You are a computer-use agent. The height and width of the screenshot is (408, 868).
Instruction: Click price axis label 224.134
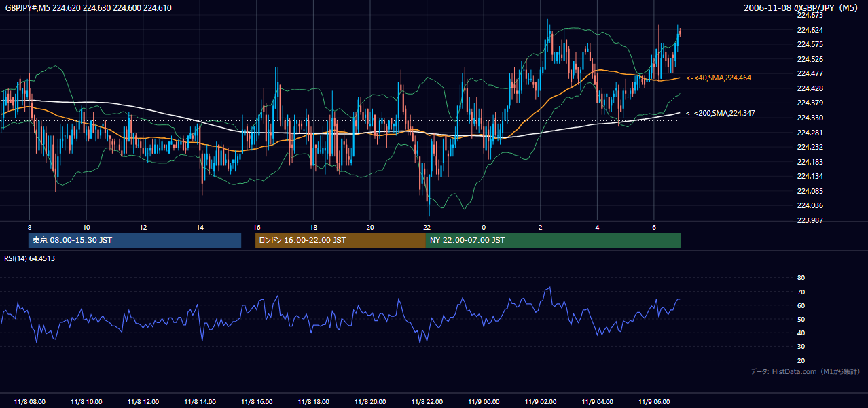tap(810, 176)
